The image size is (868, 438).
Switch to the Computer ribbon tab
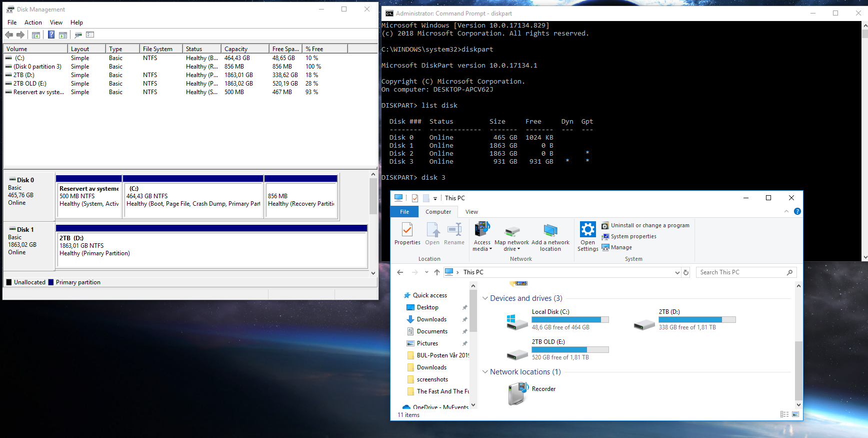438,212
